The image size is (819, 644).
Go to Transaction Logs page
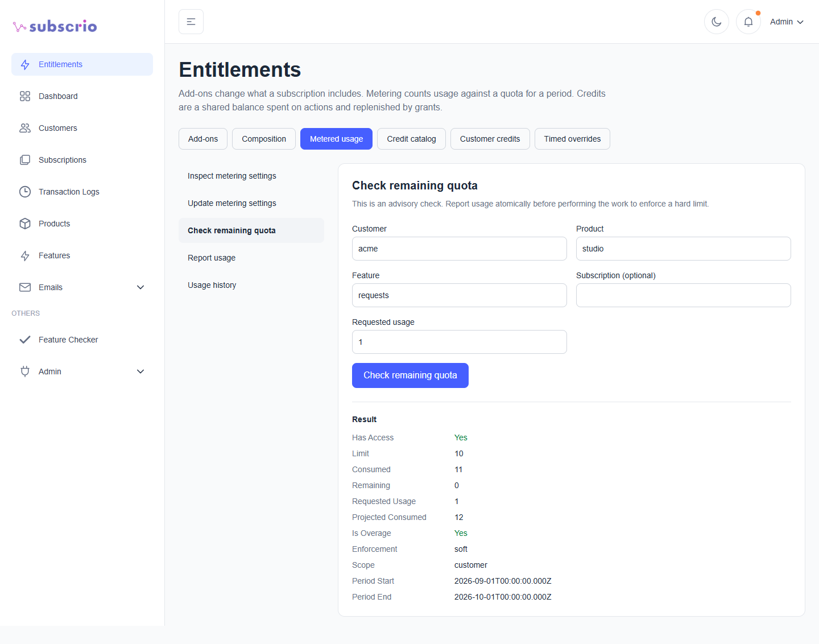coord(82,192)
